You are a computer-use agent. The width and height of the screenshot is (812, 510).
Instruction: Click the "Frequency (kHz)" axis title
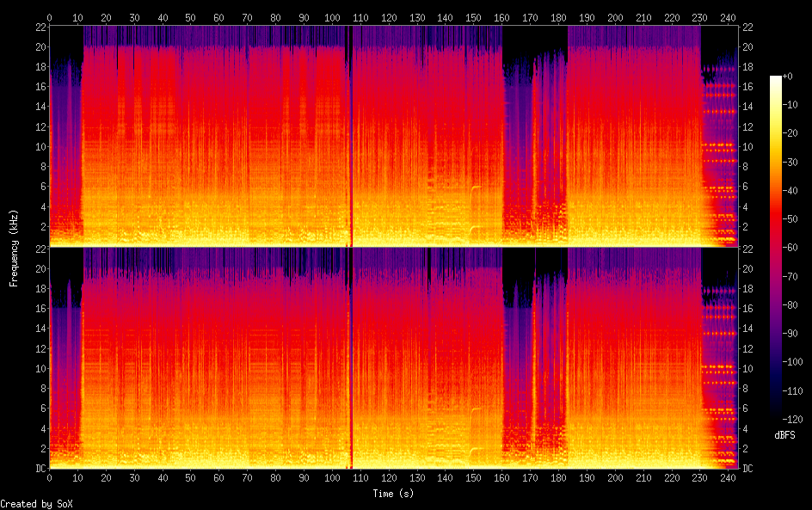pos(14,248)
